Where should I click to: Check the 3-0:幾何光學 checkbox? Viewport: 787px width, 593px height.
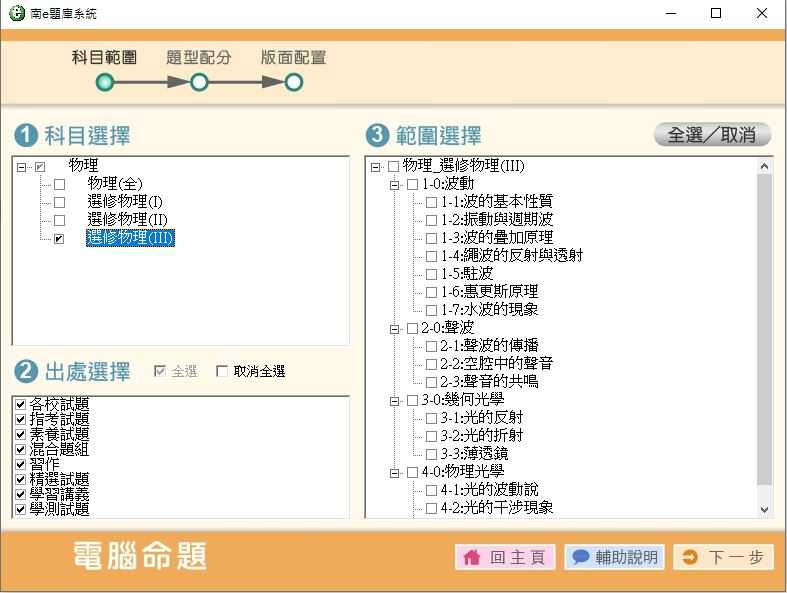412,400
